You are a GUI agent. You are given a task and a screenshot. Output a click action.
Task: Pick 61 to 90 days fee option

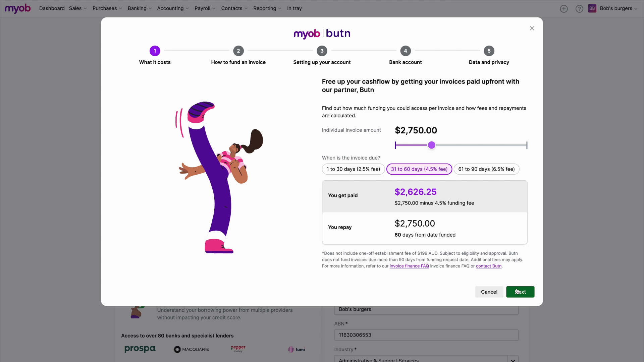click(x=486, y=169)
